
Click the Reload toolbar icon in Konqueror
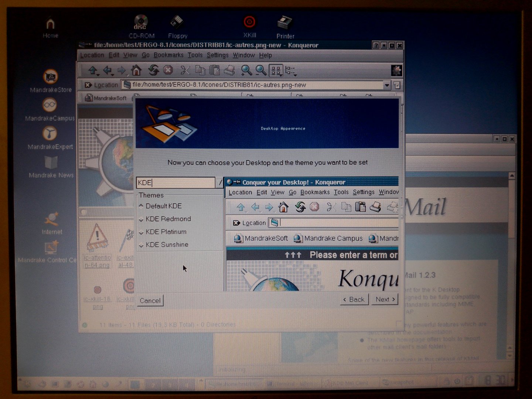click(153, 70)
